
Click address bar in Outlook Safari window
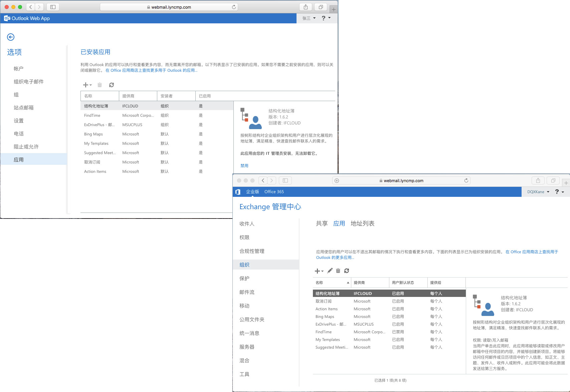point(169,7)
